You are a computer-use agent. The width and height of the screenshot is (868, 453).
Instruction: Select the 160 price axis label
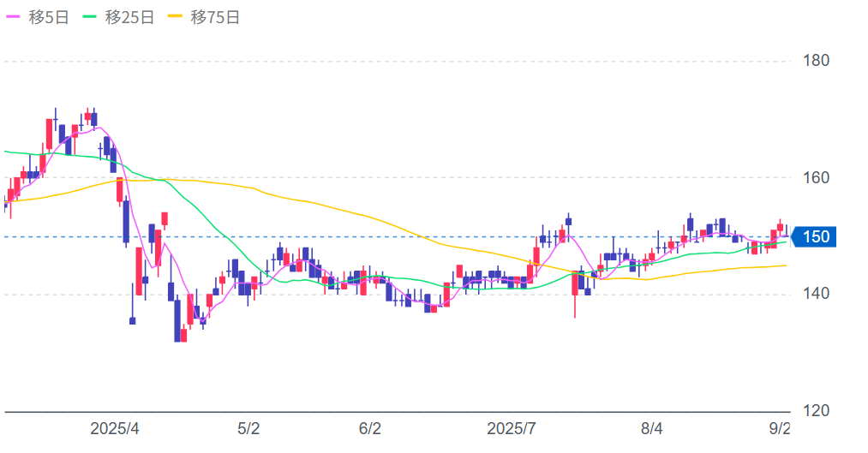816,178
